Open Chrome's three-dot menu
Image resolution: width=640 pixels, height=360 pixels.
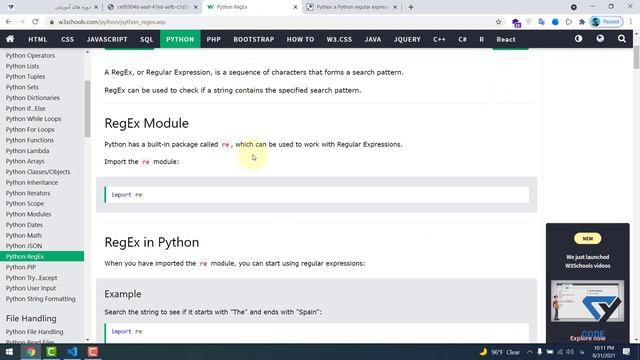click(631, 22)
